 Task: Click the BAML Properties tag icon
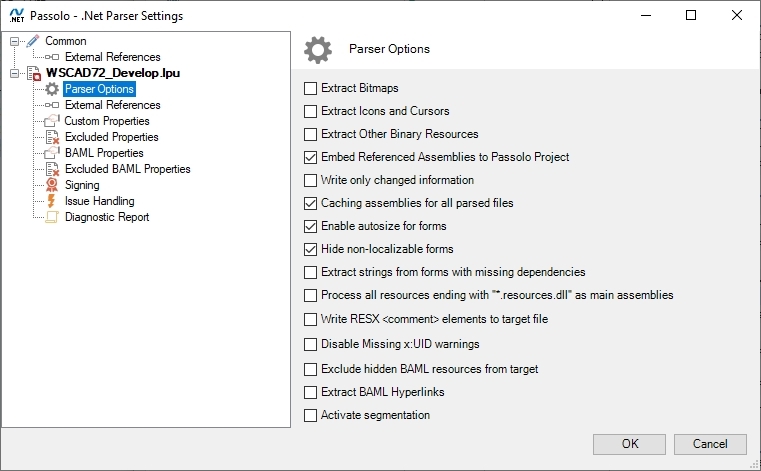(x=52, y=153)
